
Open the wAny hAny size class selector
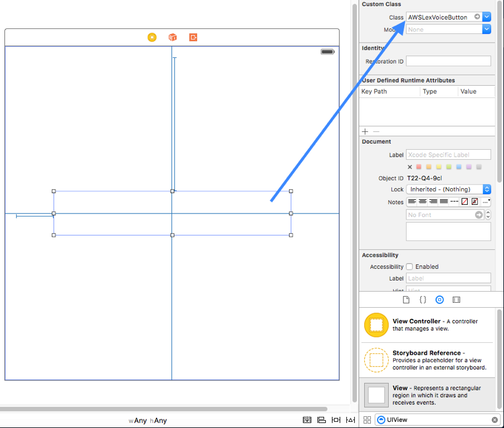pyautogui.click(x=148, y=421)
